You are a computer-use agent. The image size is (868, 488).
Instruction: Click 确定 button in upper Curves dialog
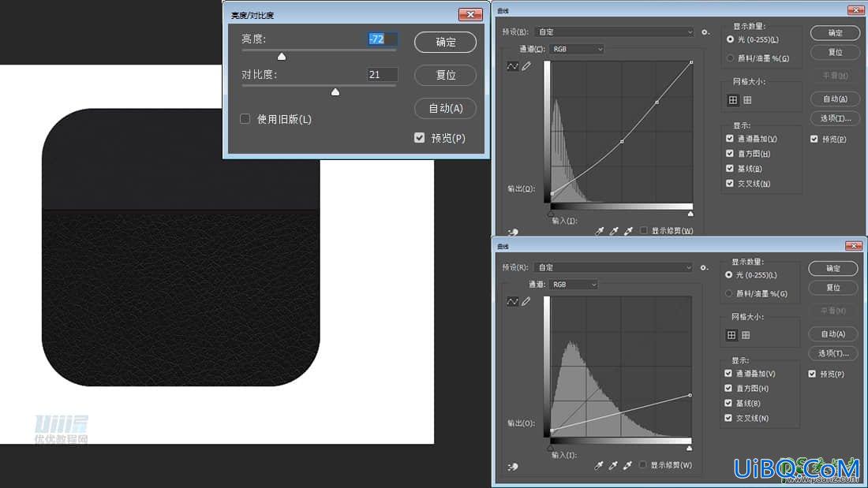pyautogui.click(x=835, y=33)
